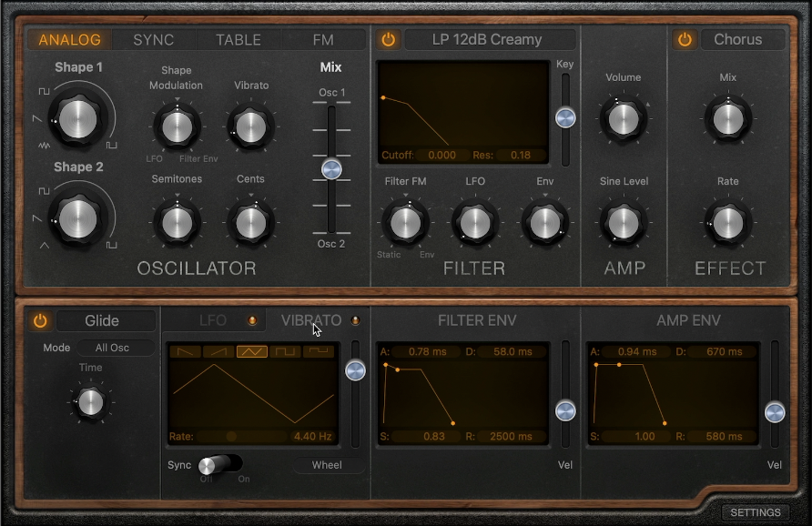Select the rising sawtooth LFO waveform
Screen dimensions: 812x526
pos(217,352)
